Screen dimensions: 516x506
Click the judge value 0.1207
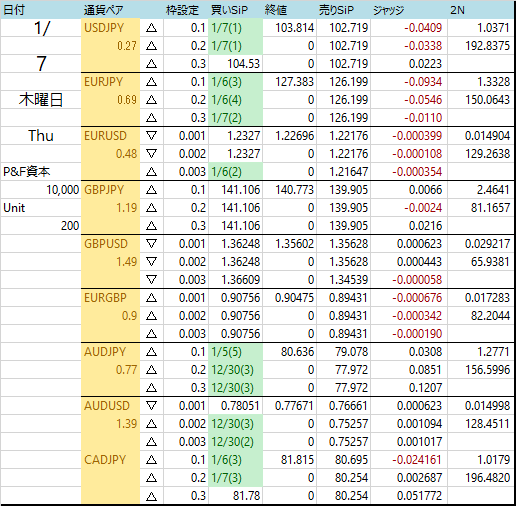(425, 388)
